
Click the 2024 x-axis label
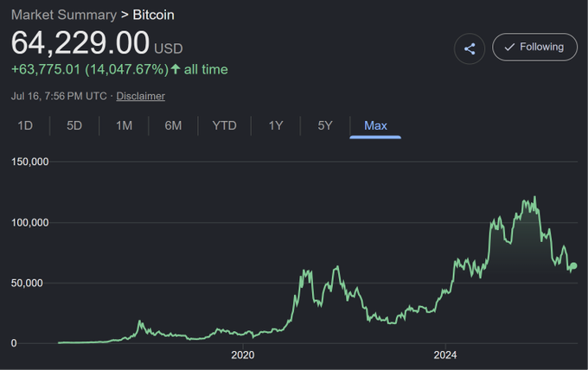point(445,355)
